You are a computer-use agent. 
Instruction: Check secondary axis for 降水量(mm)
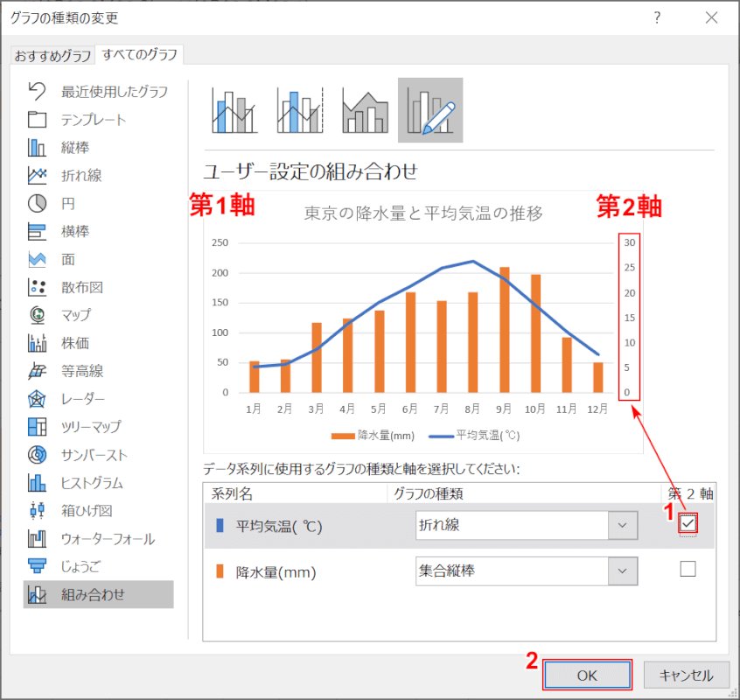[688, 569]
